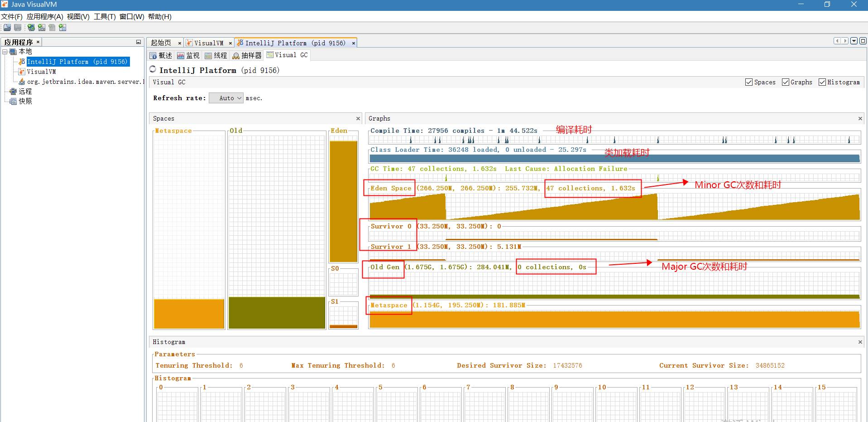
Task: Uncheck the Histogram checkbox
Action: coord(822,82)
